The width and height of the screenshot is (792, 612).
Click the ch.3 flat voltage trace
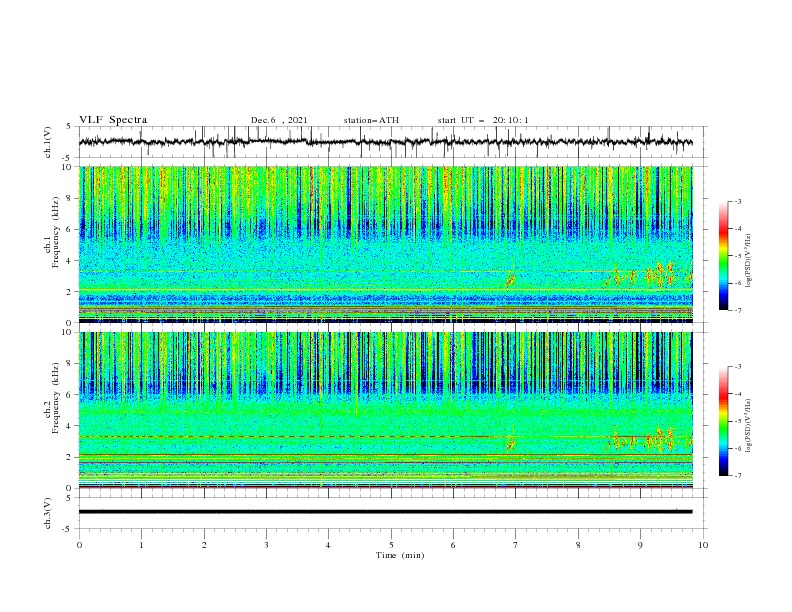[385, 512]
